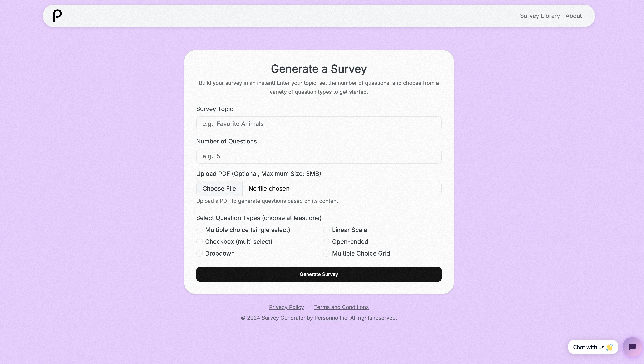Toggle Checkbox multi select option
This screenshot has width=644, height=364.
click(199, 241)
